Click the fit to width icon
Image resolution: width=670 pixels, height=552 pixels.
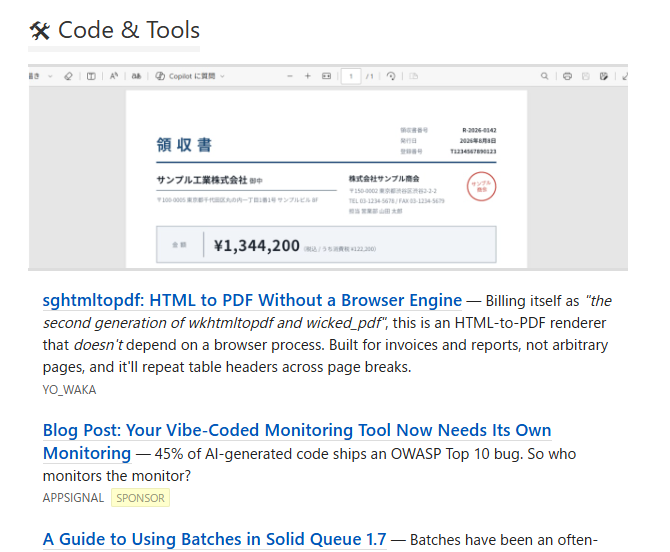[x=326, y=76]
